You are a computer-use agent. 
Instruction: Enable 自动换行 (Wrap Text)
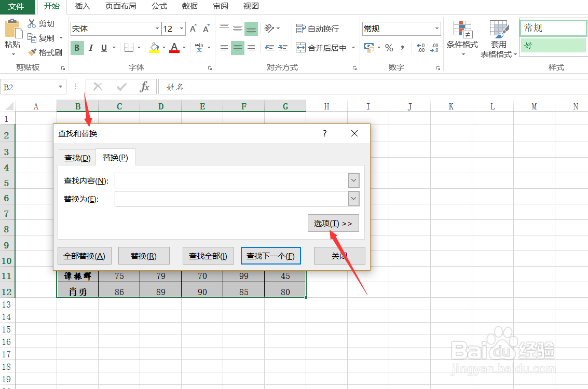(317, 29)
